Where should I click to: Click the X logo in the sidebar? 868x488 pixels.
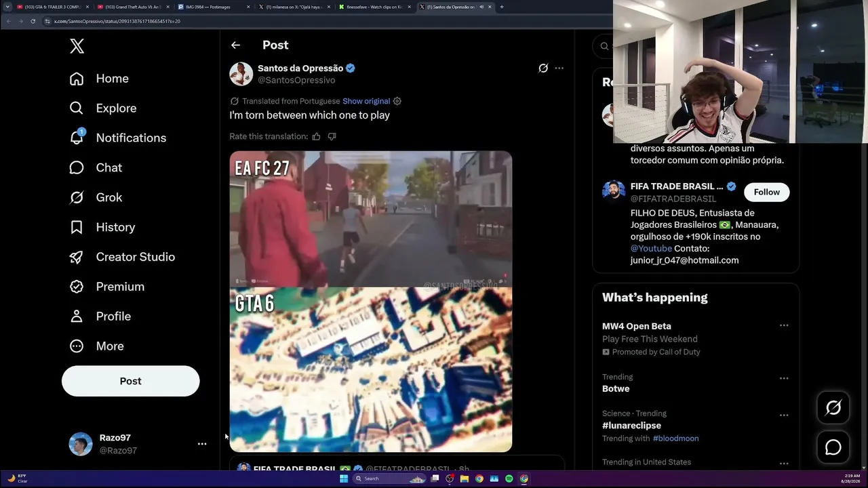[x=77, y=46]
